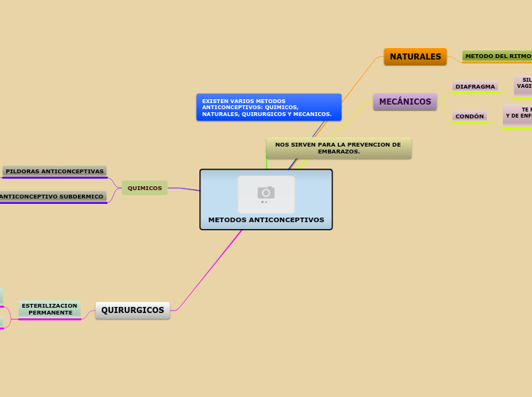Select the purple MECÁNICOS node
532x397 pixels.
click(x=404, y=102)
